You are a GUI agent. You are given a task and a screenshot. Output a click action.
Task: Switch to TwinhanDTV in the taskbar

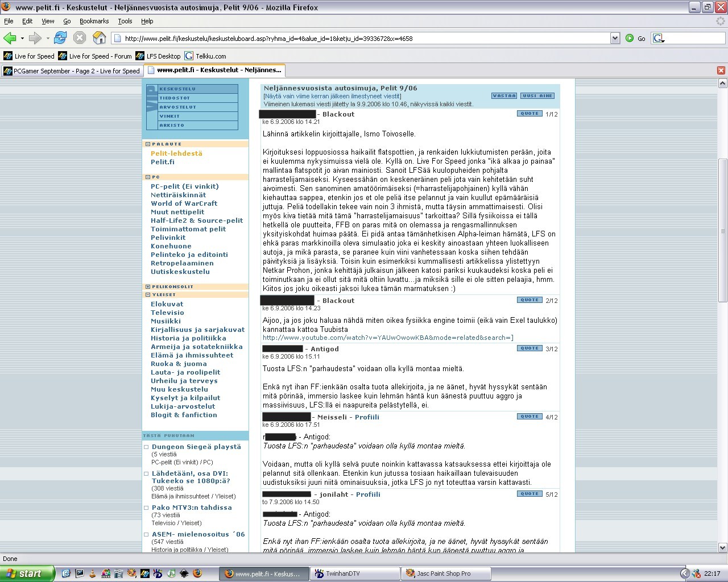pyautogui.click(x=355, y=573)
